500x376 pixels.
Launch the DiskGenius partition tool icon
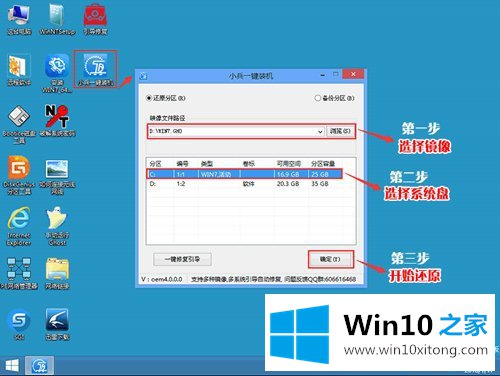[19, 175]
